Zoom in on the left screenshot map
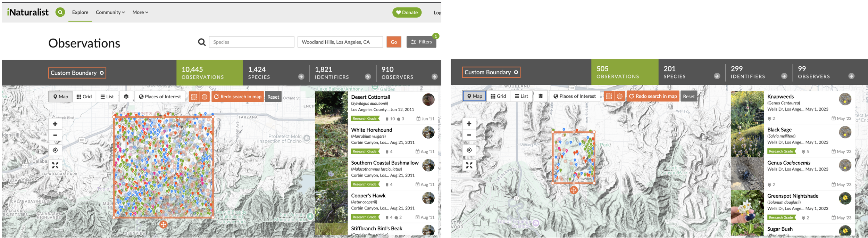This screenshot has height=238, width=868. (x=55, y=124)
